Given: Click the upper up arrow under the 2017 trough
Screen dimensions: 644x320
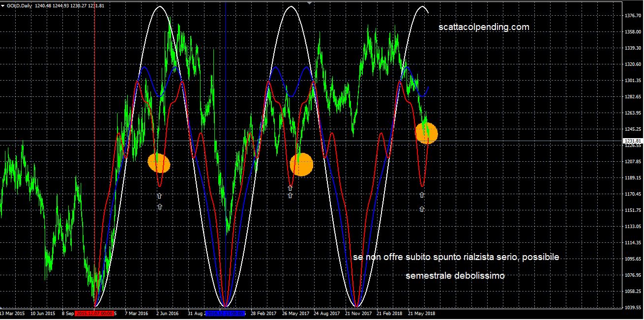Looking at the screenshot, I should (291, 187).
